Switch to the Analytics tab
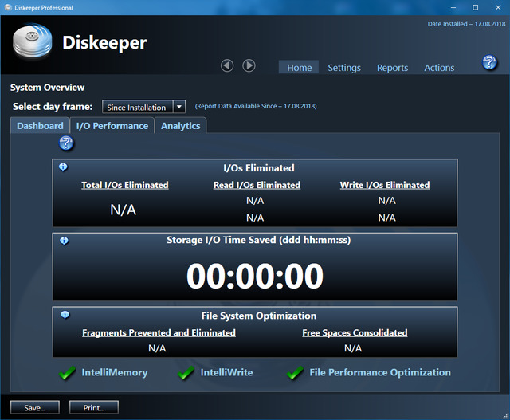 (181, 126)
